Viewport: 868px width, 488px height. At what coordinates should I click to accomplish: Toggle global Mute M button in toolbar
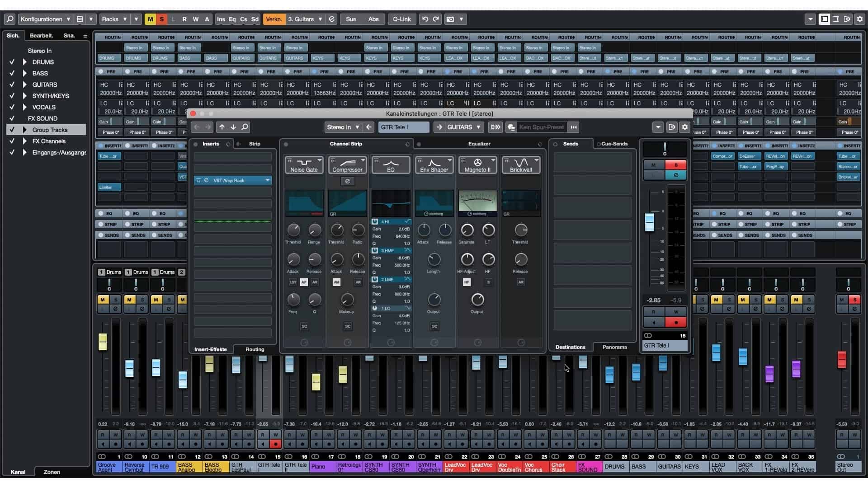point(150,19)
